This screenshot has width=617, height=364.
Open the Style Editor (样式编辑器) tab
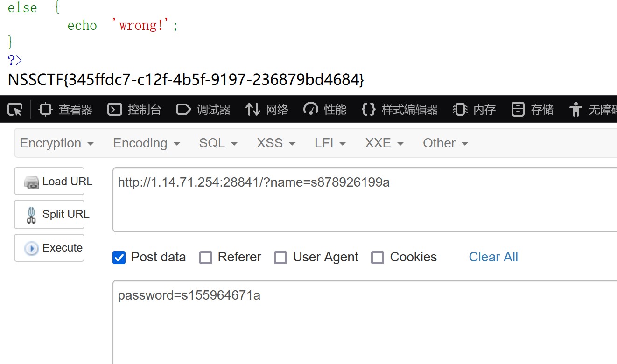(400, 110)
